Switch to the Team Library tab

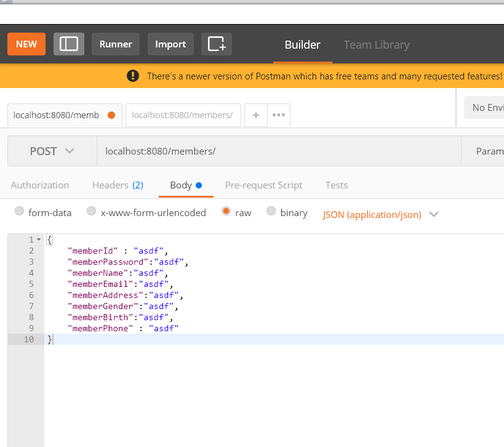pyautogui.click(x=377, y=45)
